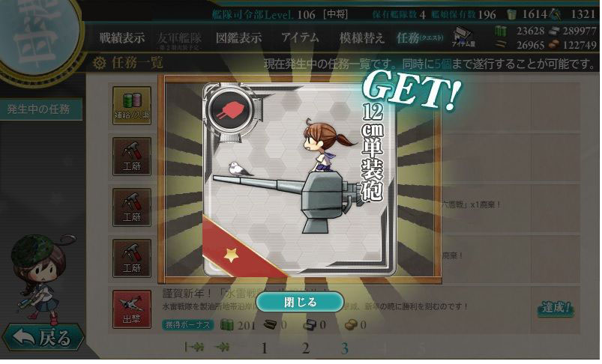Open the アイテム屋 item shop icon
Image resolution: width=602 pixels, height=364 pixels.
point(463,37)
